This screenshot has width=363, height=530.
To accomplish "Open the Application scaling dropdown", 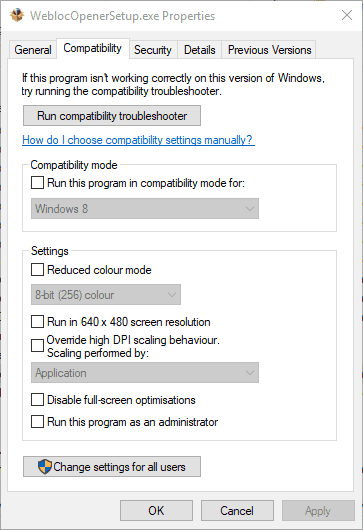I will pyautogui.click(x=145, y=373).
